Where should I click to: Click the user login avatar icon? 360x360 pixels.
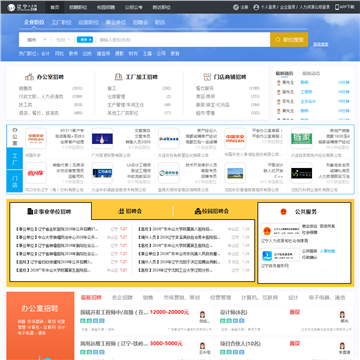coord(256,7)
